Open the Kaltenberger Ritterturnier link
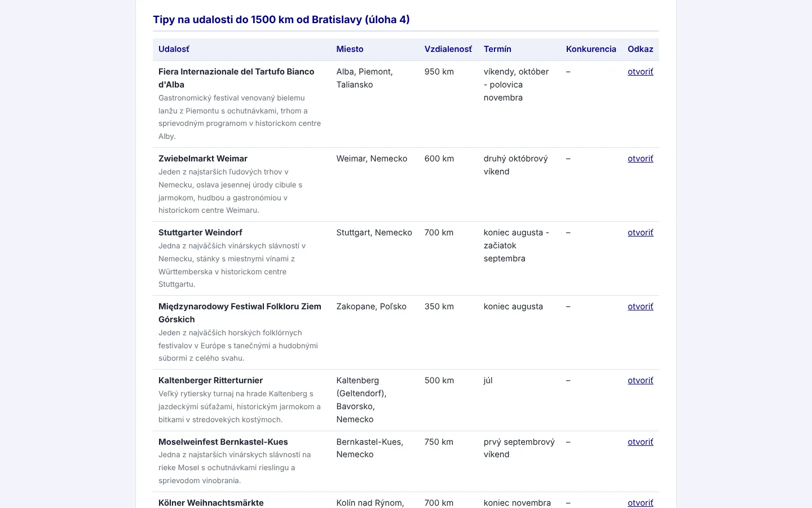The image size is (812, 508). [640, 380]
